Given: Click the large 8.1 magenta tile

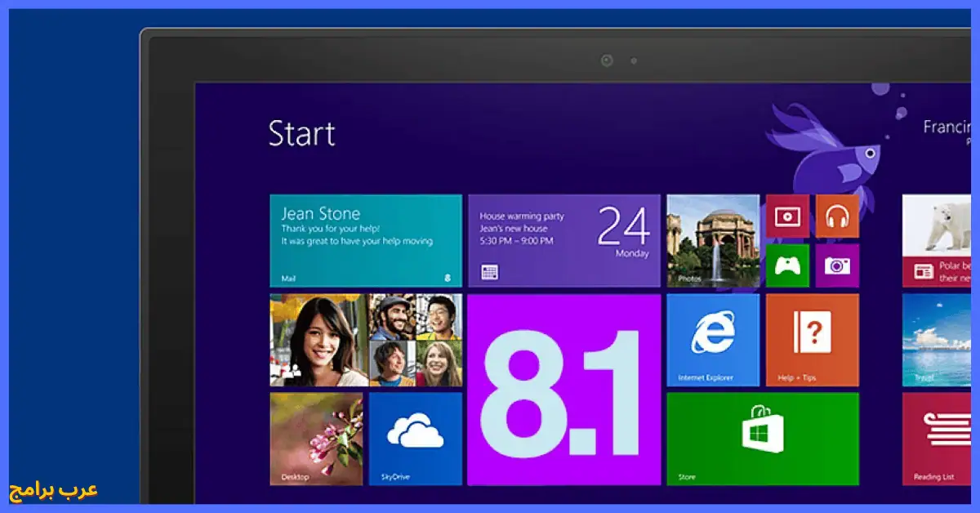Looking at the screenshot, I should [x=564, y=390].
